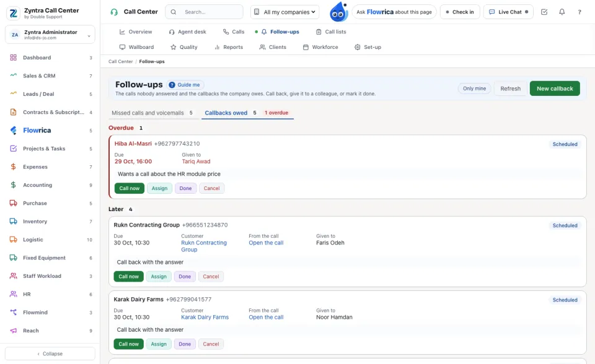This screenshot has height=364, width=595.
Task: Select Flowrica in the sidebar
Action: click(x=50, y=131)
